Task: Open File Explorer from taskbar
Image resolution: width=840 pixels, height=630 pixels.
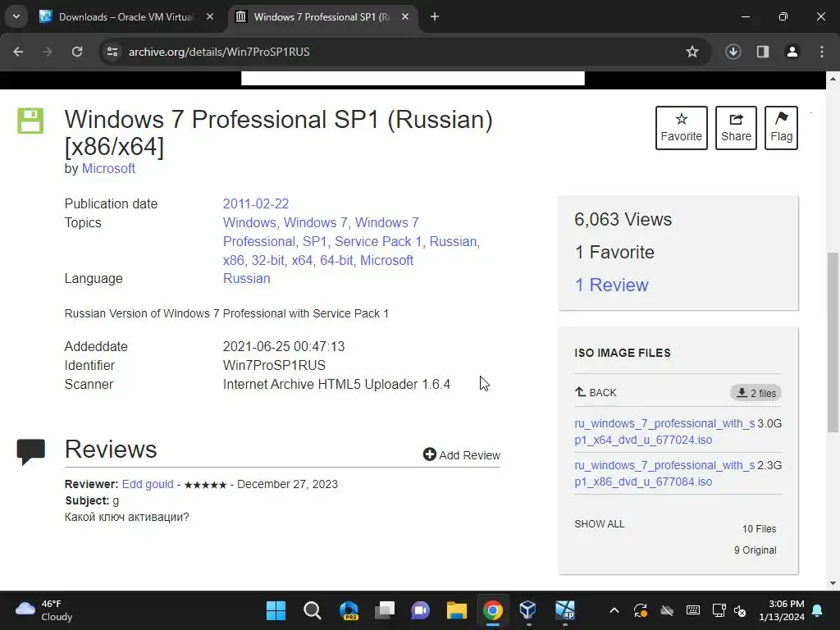Action: (456, 610)
